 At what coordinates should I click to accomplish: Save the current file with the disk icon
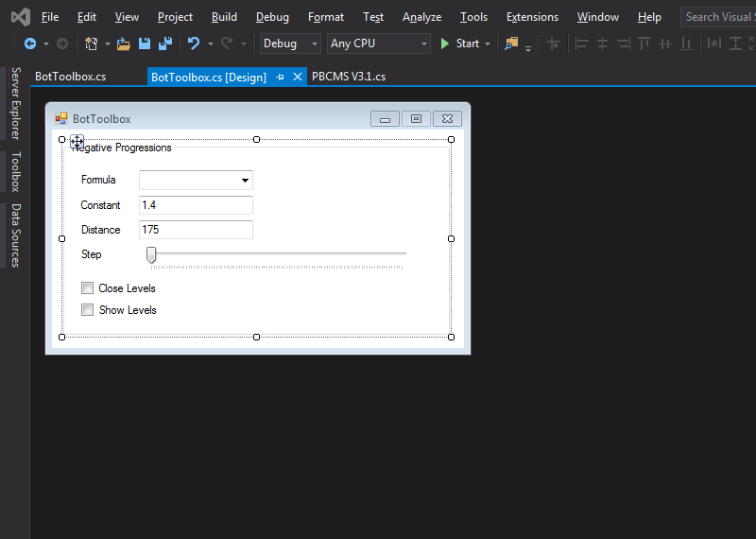click(x=145, y=43)
